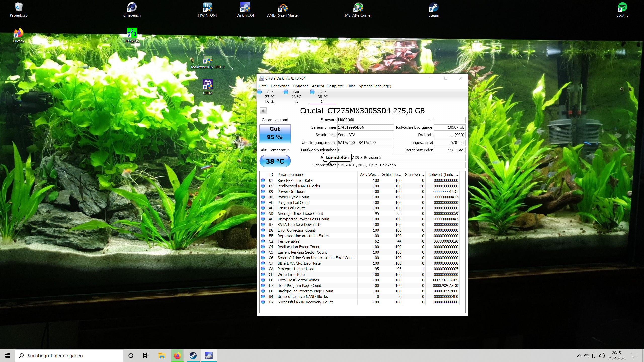Click the CrystalDiskInfo taskbar icon
Viewport: 644px width, 362px height.
click(x=209, y=355)
